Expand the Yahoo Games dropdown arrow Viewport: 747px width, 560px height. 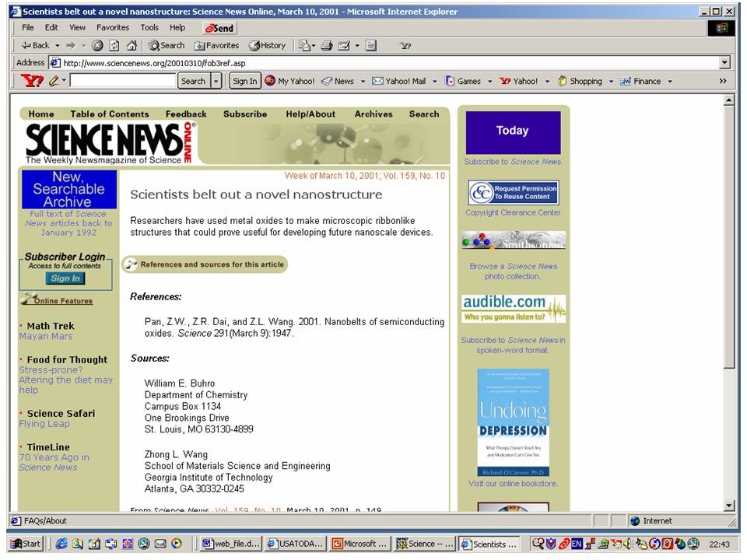(489, 82)
